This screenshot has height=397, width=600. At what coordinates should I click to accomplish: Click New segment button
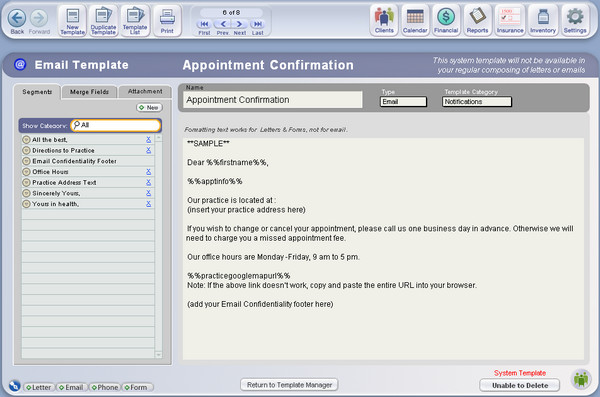tap(149, 108)
